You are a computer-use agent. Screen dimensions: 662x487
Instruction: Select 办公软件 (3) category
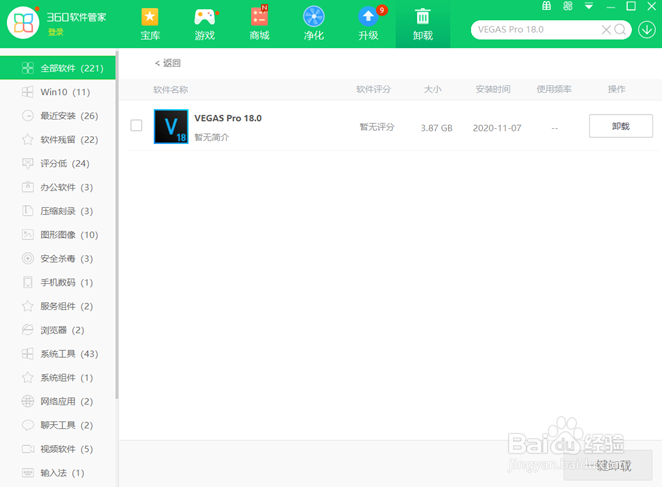[57, 187]
